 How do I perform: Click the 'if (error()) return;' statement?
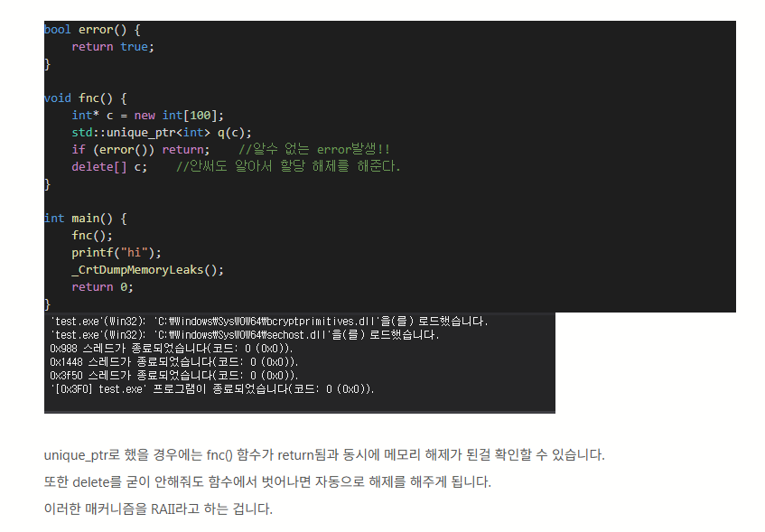(141, 150)
